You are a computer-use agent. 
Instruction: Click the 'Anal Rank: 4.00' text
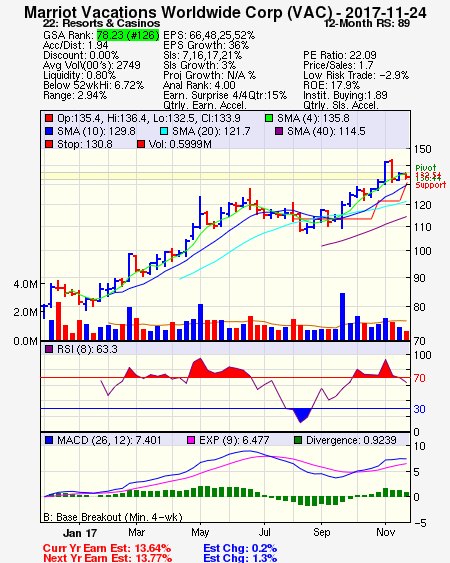pos(199,85)
